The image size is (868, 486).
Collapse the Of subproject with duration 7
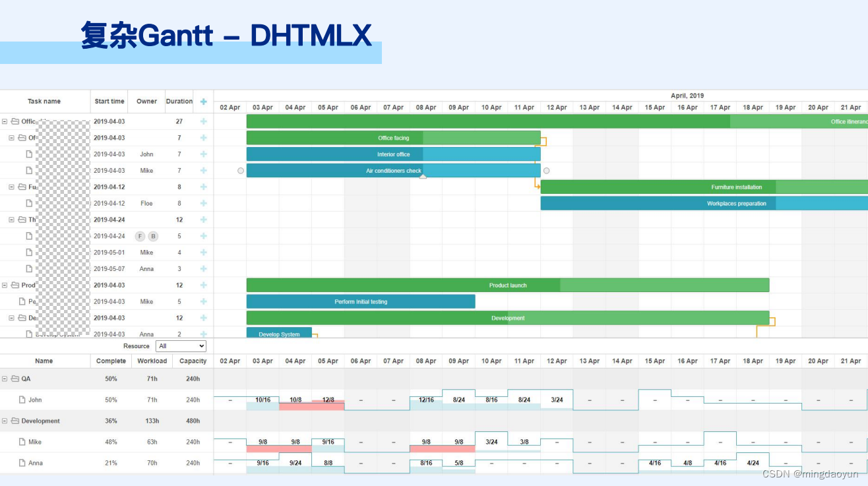(11, 138)
